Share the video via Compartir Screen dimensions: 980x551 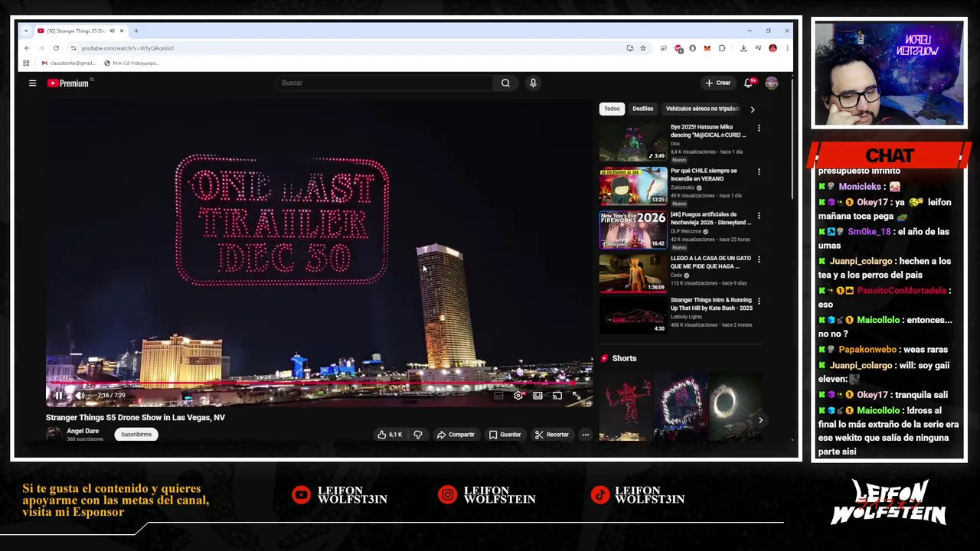[x=456, y=435]
